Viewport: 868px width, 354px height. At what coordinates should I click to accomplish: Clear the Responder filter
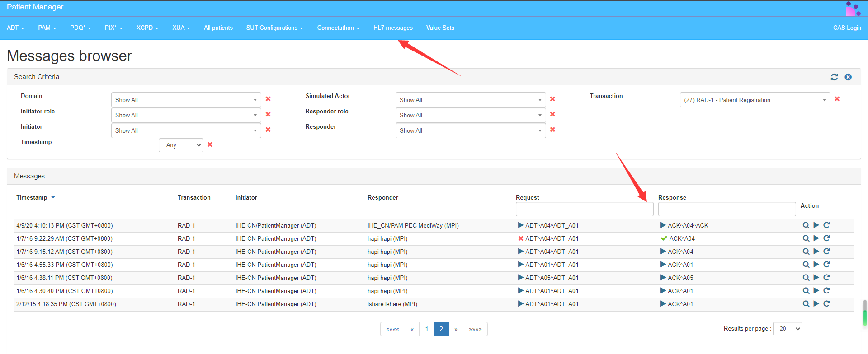point(552,130)
